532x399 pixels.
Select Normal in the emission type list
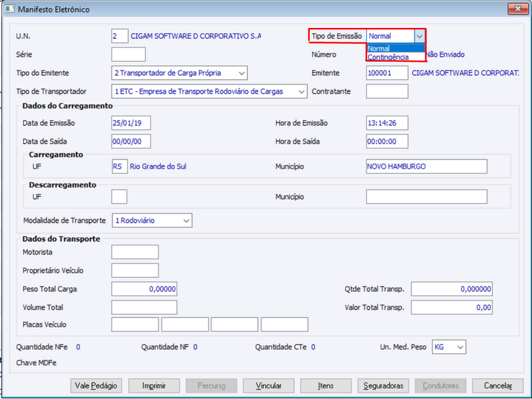click(396, 48)
